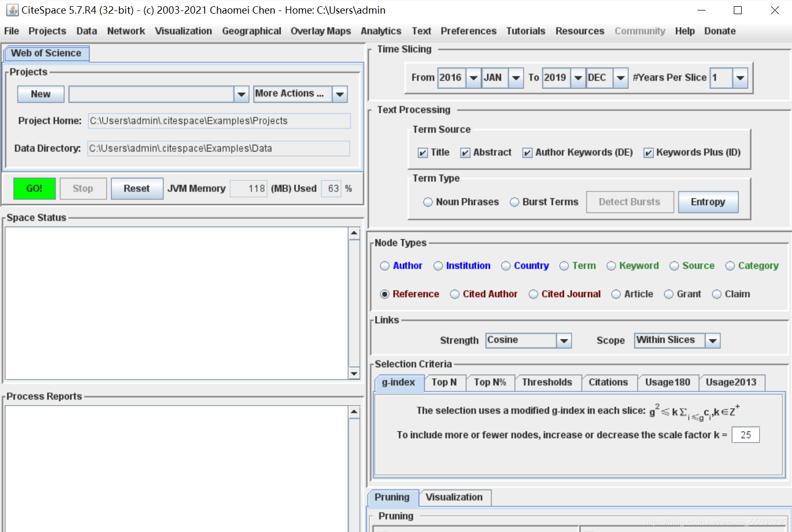Open the Network menu
Viewport: 792px width, 532px height.
(126, 31)
